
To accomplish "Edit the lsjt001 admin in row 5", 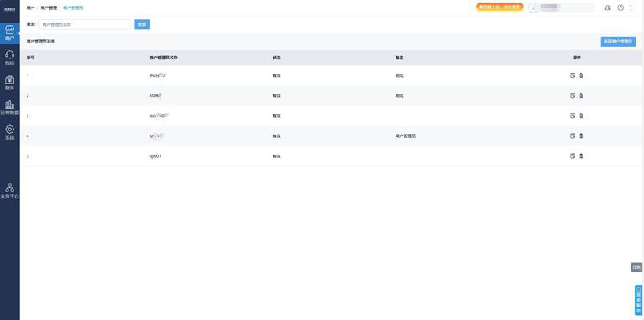I will click(x=573, y=155).
